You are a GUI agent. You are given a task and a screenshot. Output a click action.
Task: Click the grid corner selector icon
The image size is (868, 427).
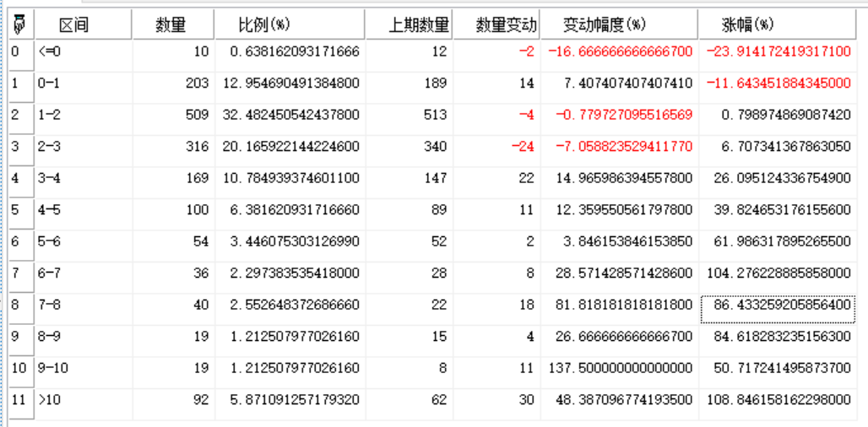coord(16,24)
